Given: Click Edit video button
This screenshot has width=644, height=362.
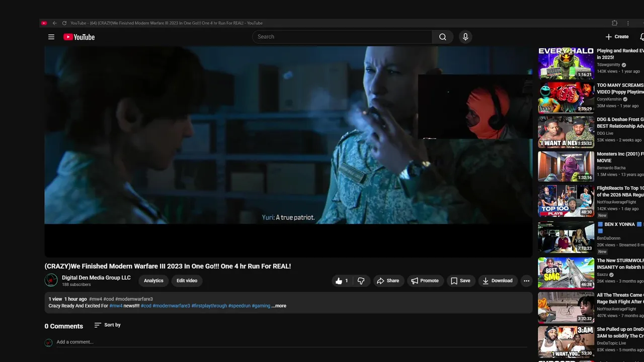Looking at the screenshot, I should [x=187, y=281].
